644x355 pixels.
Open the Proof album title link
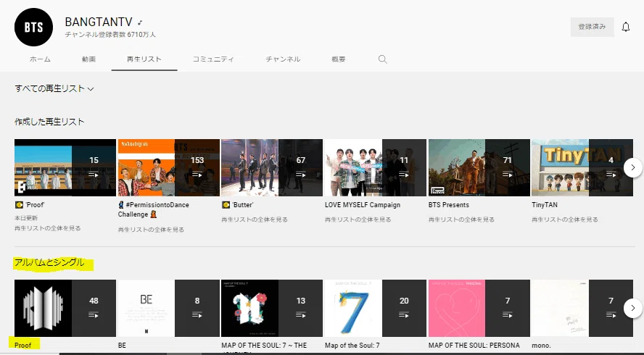(x=23, y=346)
